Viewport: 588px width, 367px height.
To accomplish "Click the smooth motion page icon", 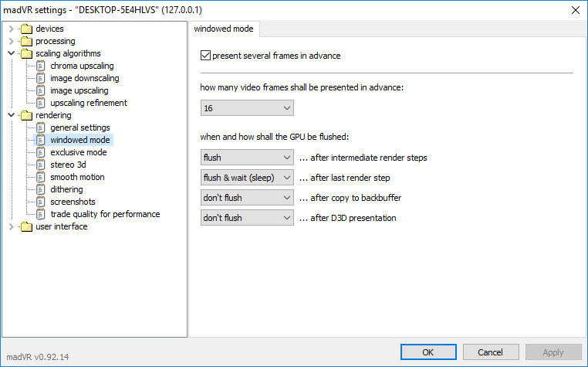I will tap(40, 177).
